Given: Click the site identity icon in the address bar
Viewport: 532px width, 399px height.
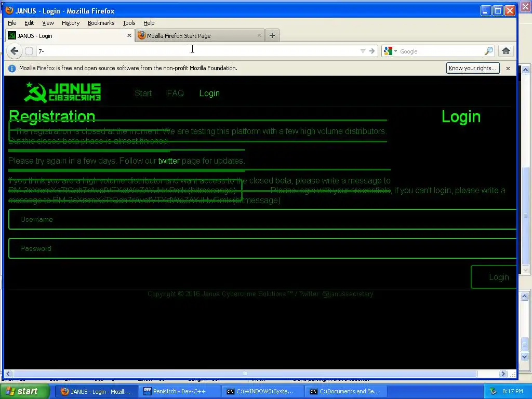Looking at the screenshot, I should click(29, 51).
